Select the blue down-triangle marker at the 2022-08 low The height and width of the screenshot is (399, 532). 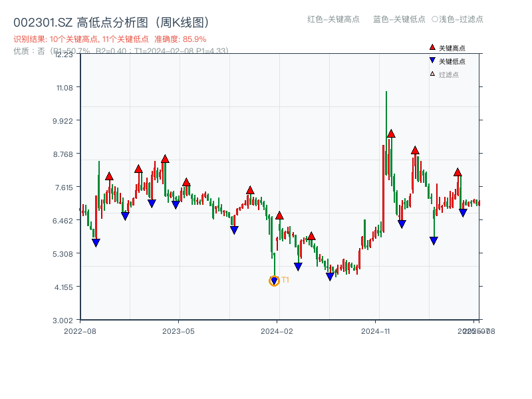96,243
